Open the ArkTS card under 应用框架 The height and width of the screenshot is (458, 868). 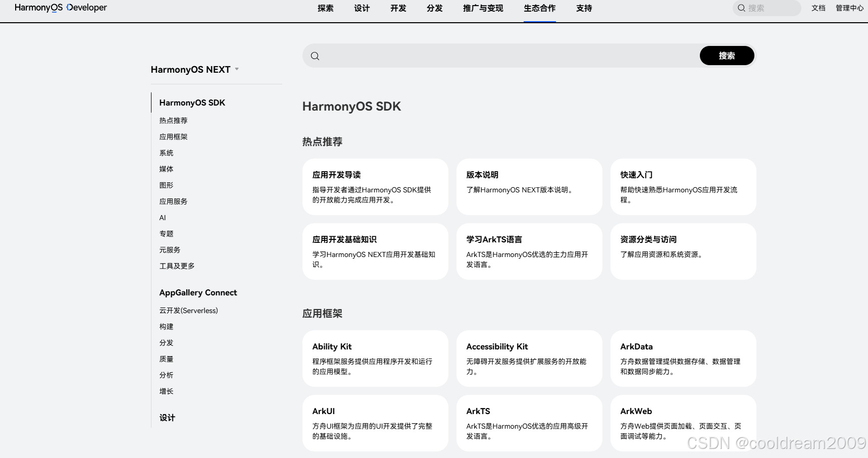[x=529, y=423]
